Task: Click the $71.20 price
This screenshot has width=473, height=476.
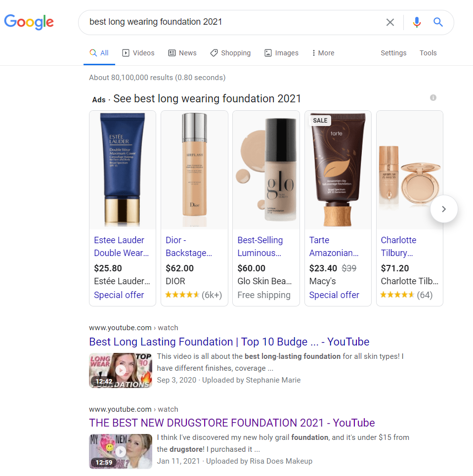Action: [x=395, y=268]
